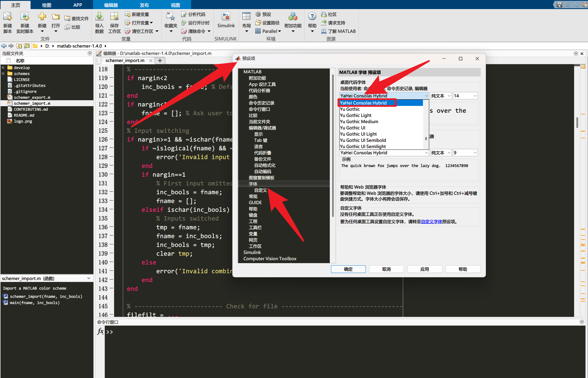This screenshot has height=378, width=588.
Task: Click Find Files (查找文件) icon
Action: (67, 18)
